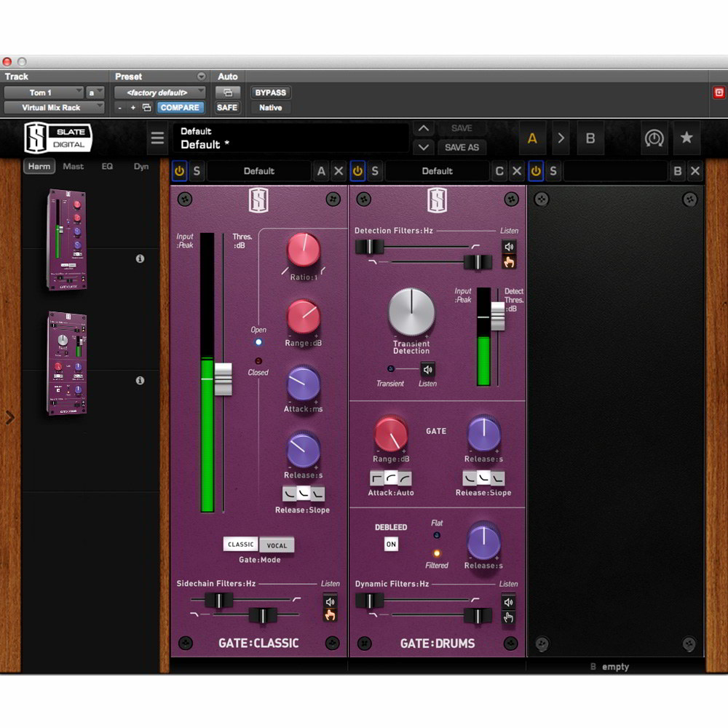Click the SAFE automation button
This screenshot has width=728, height=728.
[227, 107]
